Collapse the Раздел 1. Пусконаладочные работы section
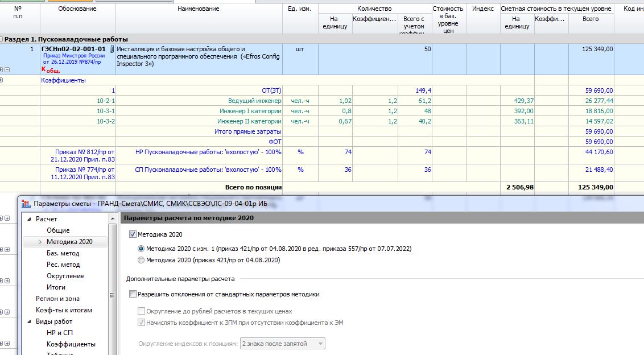This screenshot has width=644, height=355. click(x=2, y=39)
